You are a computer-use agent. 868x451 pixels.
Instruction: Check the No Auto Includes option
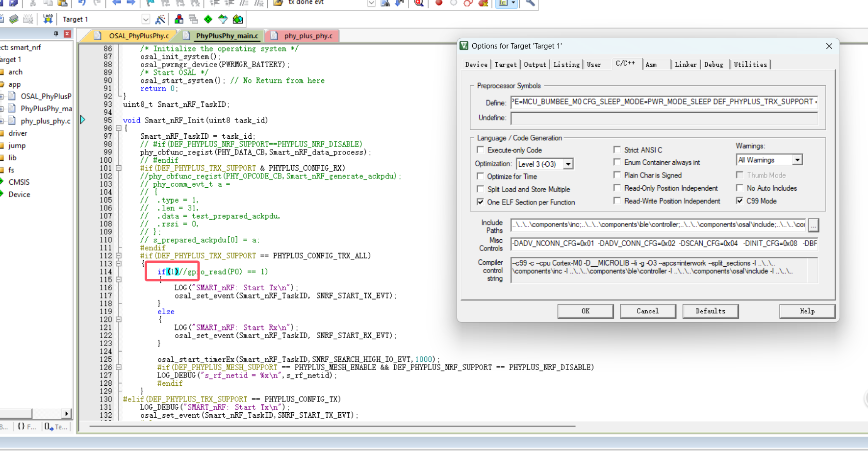(x=740, y=188)
